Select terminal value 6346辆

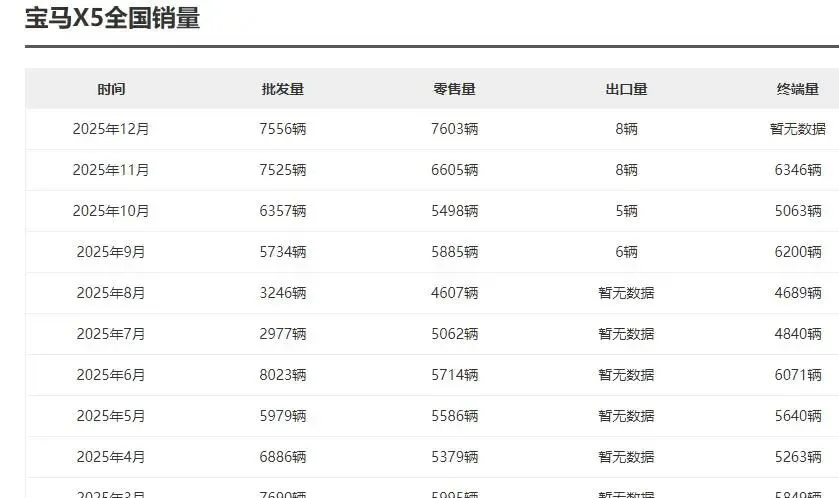(798, 170)
